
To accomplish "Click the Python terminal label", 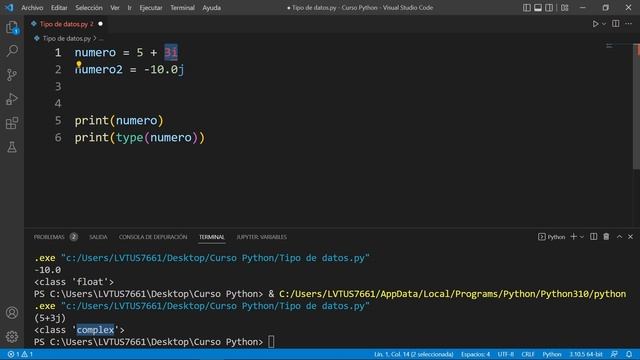I will [x=551, y=237].
